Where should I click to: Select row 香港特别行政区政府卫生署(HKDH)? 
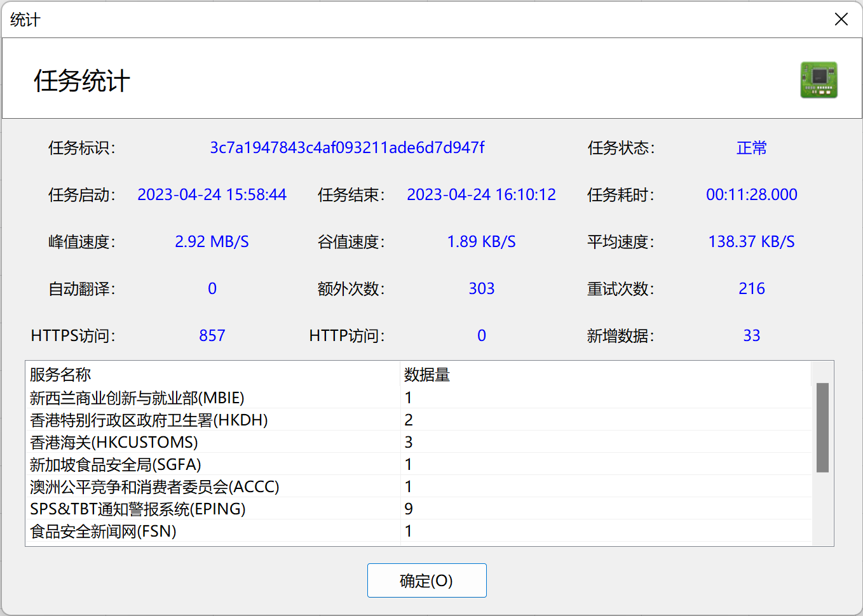pyautogui.click(x=419, y=420)
